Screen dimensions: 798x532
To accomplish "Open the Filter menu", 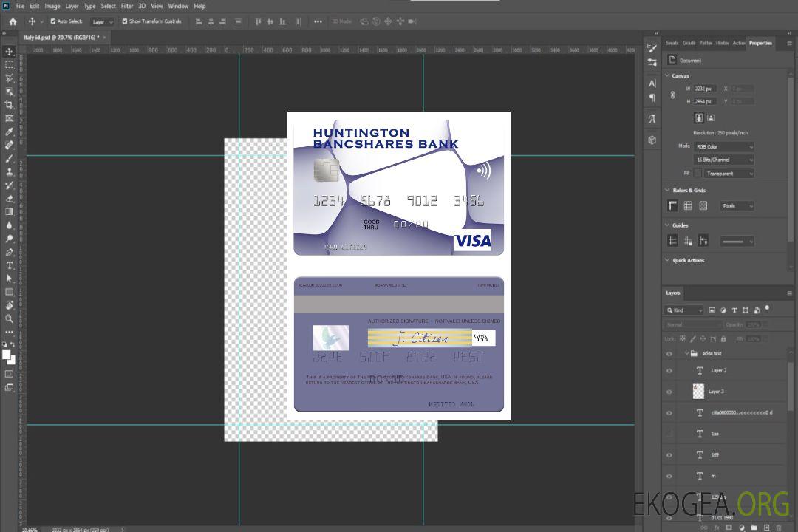I will pyautogui.click(x=127, y=6).
